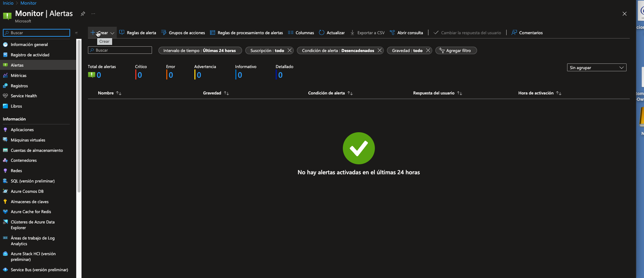644x278 pixels.
Task: Pin the Monitor Alertas page
Action: (83, 14)
